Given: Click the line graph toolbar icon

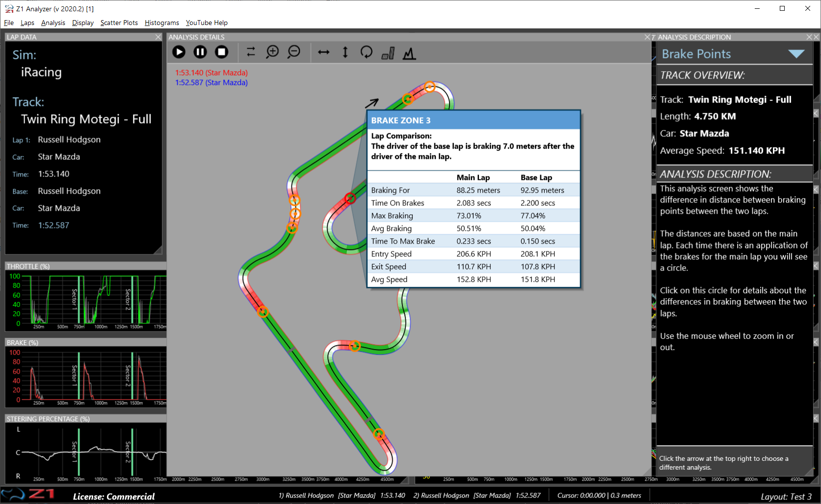Looking at the screenshot, I should tap(409, 53).
